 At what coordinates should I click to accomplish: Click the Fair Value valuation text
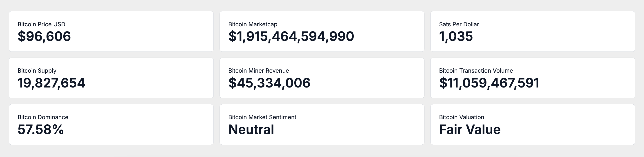[x=470, y=130]
